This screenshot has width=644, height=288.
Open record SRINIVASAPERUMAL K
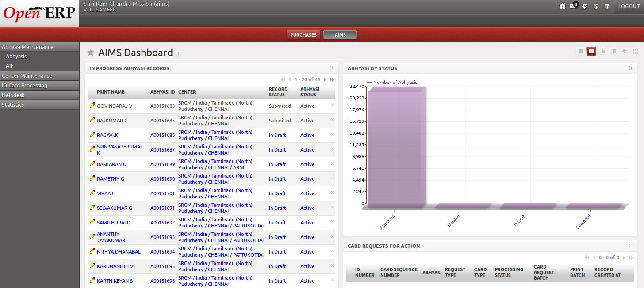[120, 150]
